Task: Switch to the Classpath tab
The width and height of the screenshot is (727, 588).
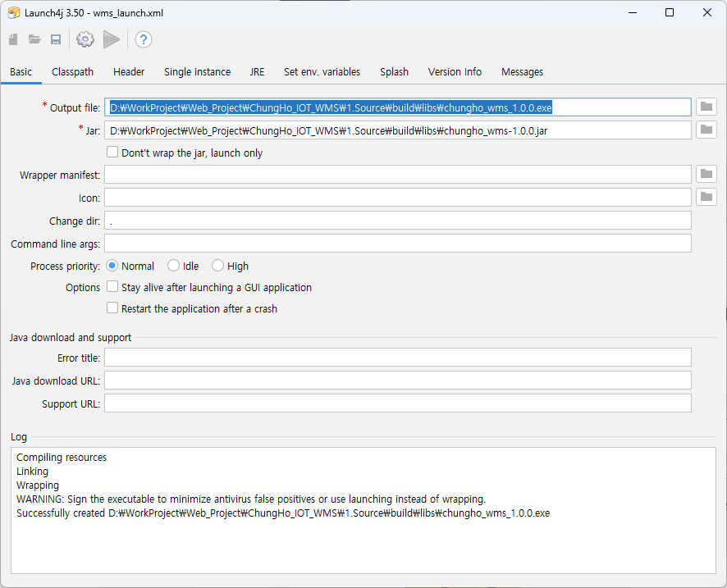Action: [72, 71]
